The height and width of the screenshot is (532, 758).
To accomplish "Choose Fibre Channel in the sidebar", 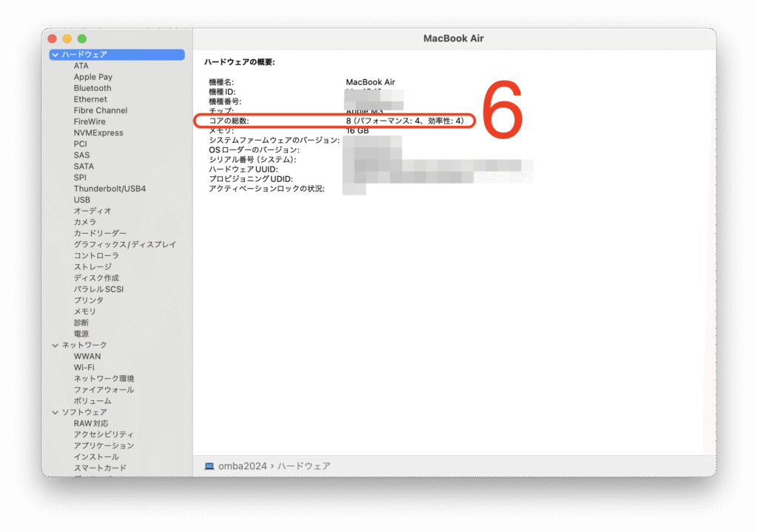I will tap(101, 110).
